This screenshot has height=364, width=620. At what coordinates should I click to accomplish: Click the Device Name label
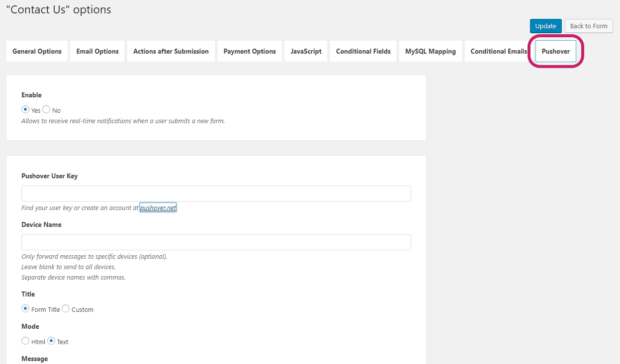42,224
